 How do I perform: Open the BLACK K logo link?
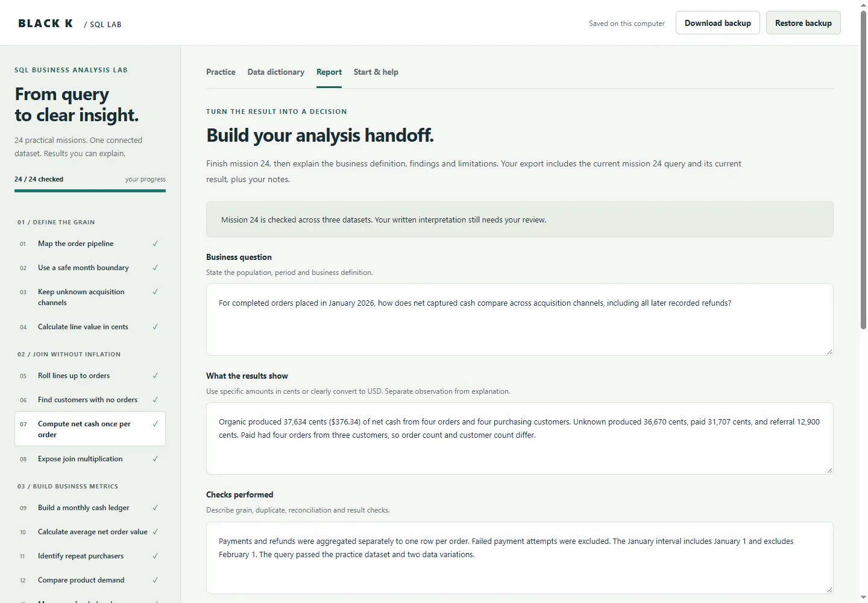(45, 24)
